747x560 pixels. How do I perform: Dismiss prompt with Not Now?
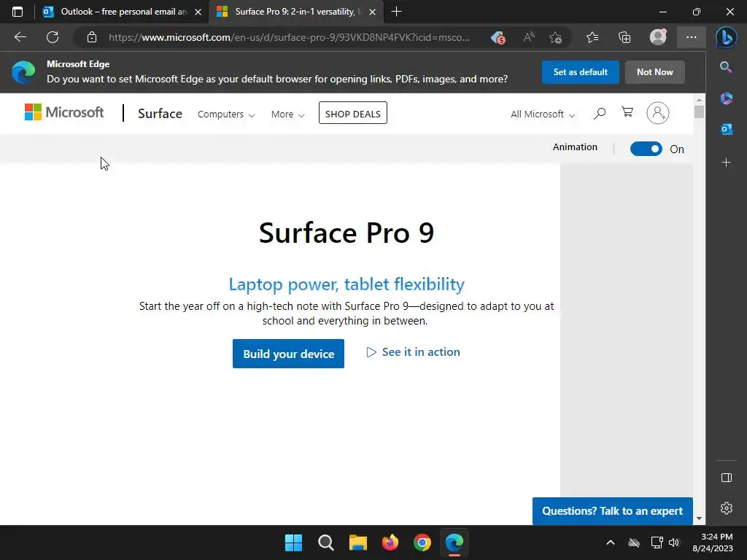pyautogui.click(x=654, y=72)
